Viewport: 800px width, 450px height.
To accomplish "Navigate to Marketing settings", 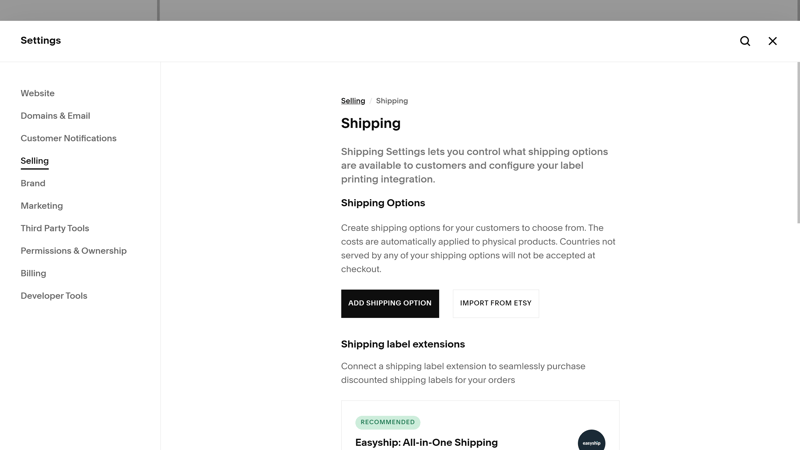I will (x=41, y=206).
